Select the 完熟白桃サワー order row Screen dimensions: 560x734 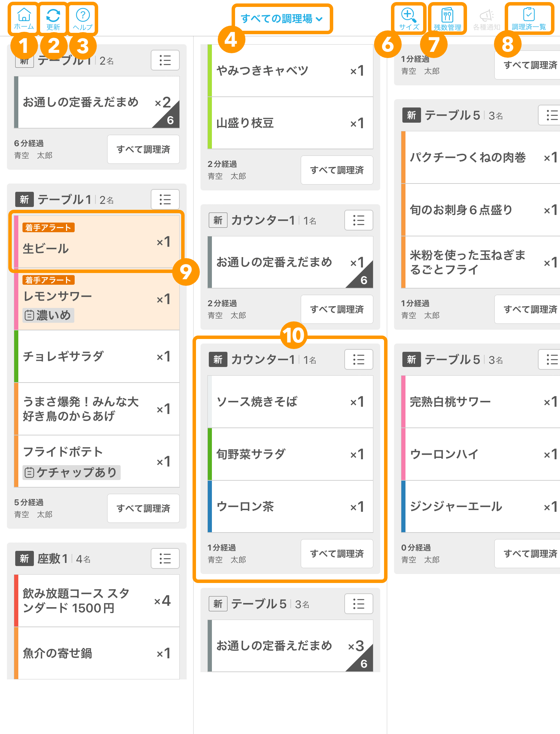point(480,402)
